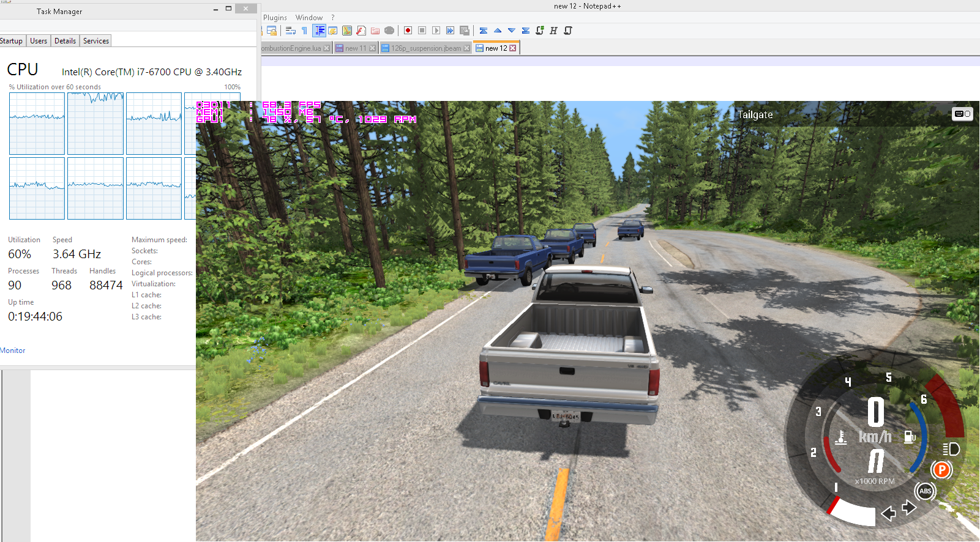Image resolution: width=980 pixels, height=542 pixels.
Task: Start macro recording with red dot icon
Action: tap(408, 31)
